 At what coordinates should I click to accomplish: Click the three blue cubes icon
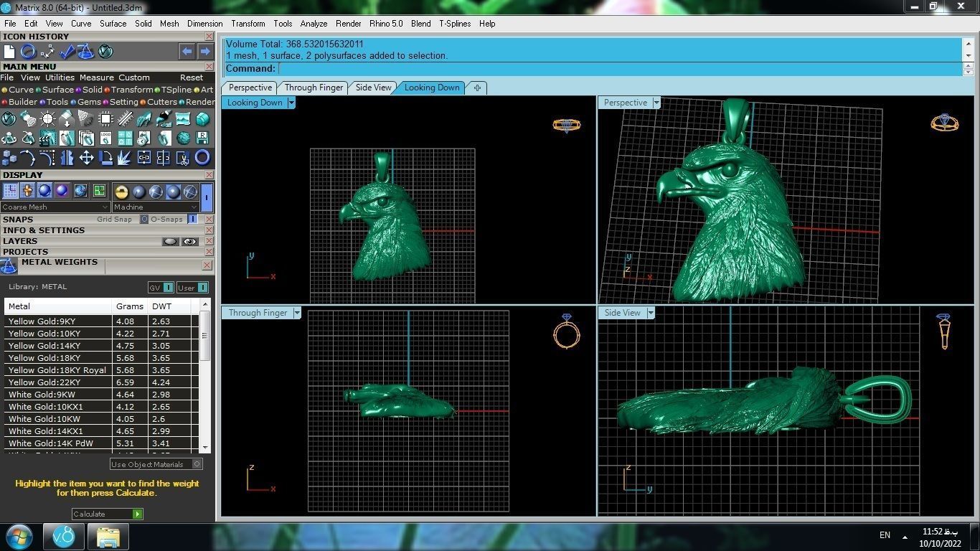tap(9, 157)
